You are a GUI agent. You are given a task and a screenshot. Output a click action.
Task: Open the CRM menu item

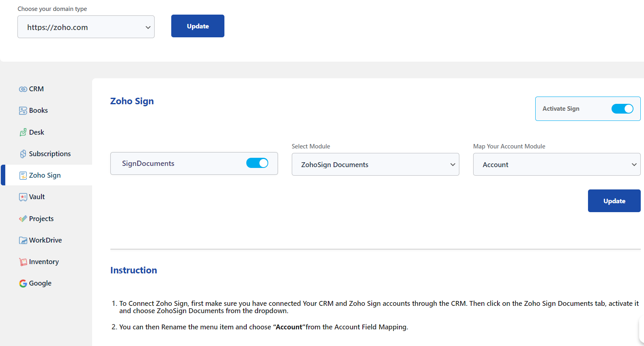(46, 89)
